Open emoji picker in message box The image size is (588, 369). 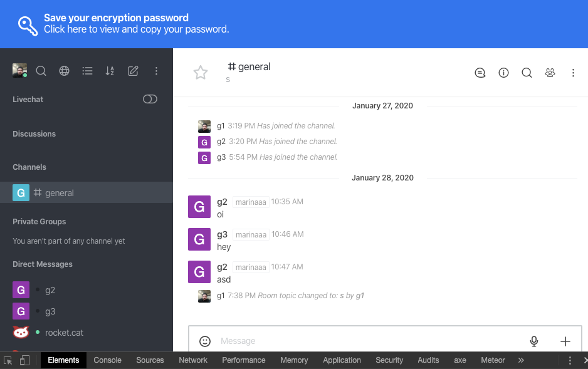205,341
